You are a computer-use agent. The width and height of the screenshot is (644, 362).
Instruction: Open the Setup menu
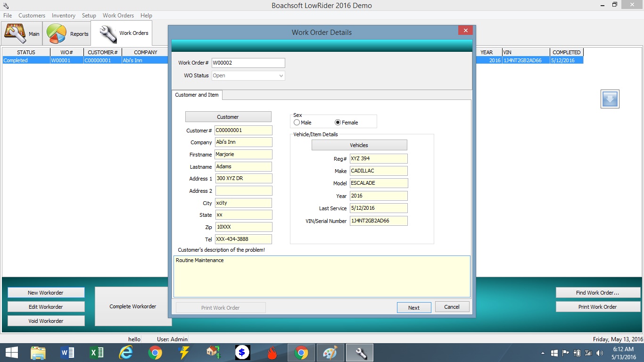[89, 15]
